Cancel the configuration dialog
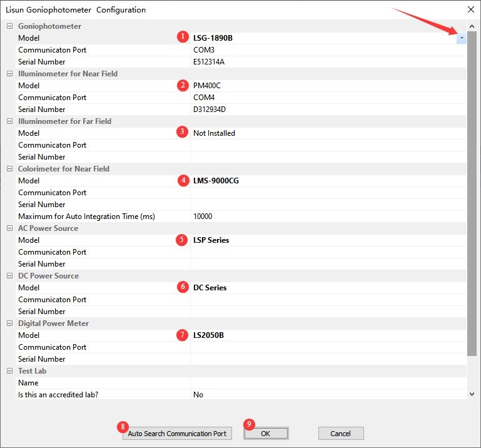 (x=341, y=434)
